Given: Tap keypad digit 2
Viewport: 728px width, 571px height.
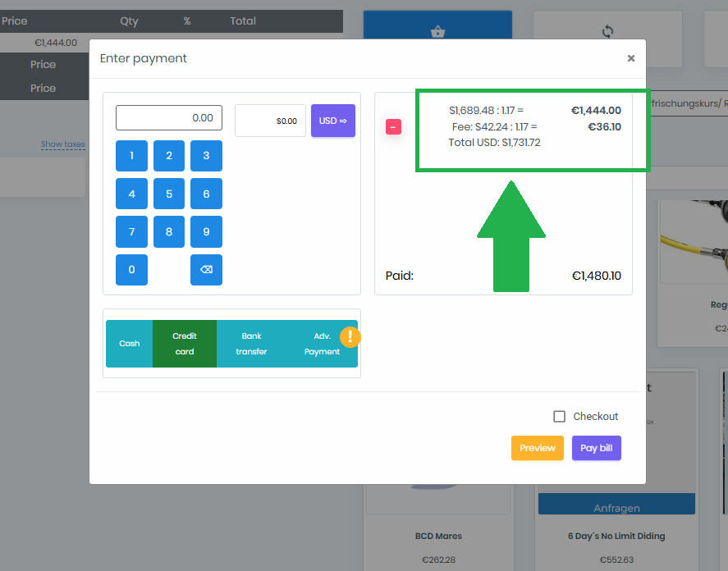Looking at the screenshot, I should (x=169, y=156).
